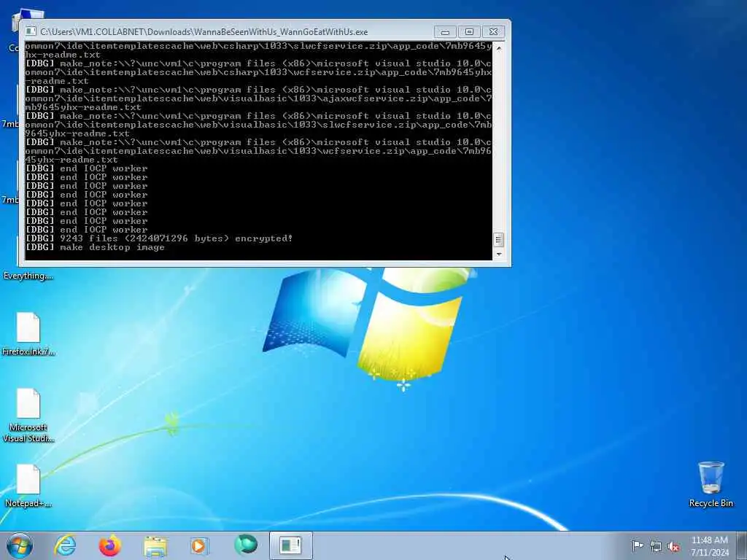Open Action Center flag tray icon
Viewport: 747px width, 560px height.
tap(637, 545)
